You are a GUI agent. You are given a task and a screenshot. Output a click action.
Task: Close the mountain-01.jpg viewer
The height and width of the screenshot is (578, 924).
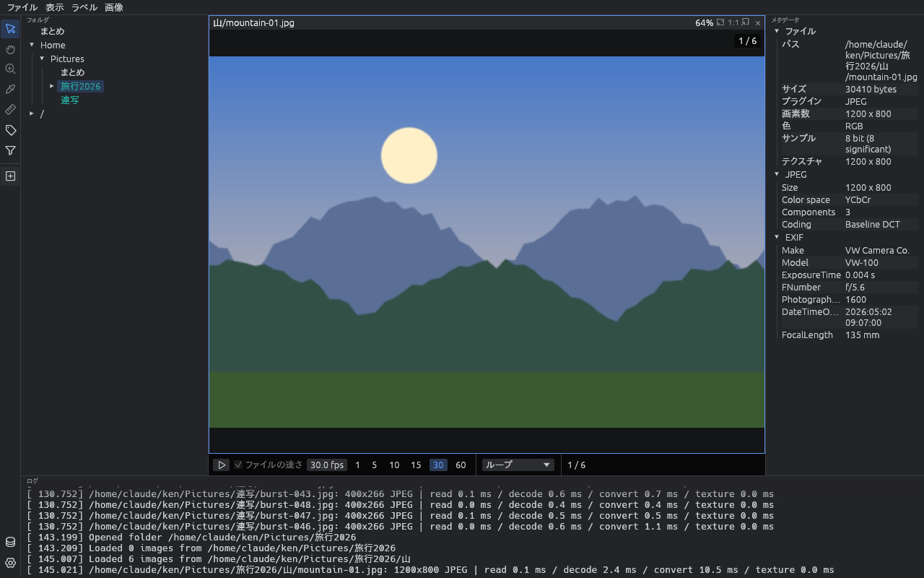point(758,23)
